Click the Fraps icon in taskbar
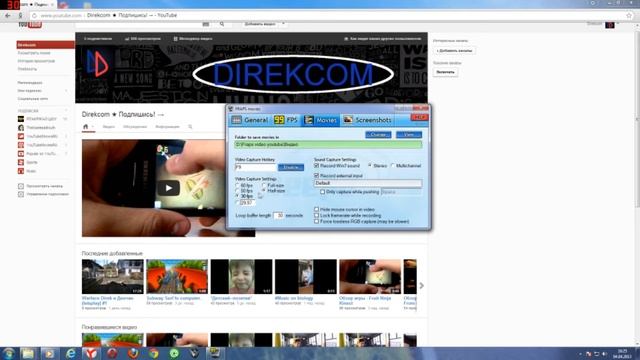 pyautogui.click(x=215, y=353)
